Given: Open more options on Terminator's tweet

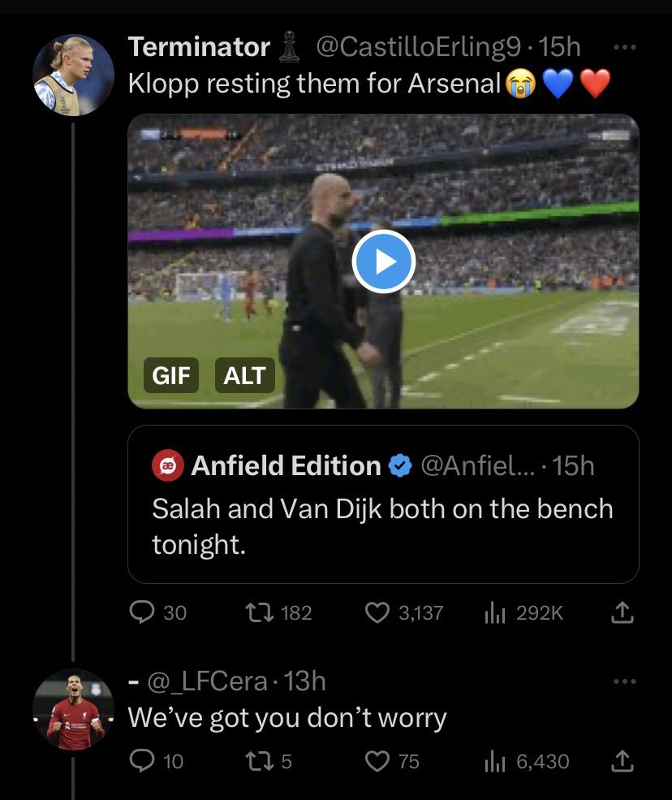Looking at the screenshot, I should (x=623, y=47).
